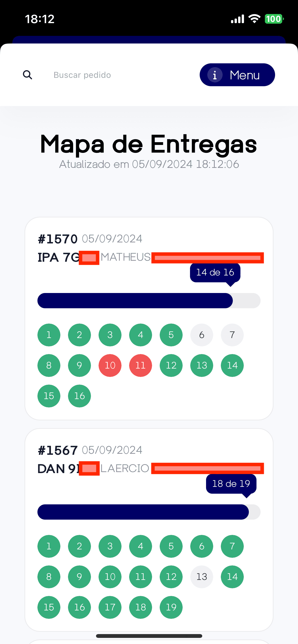Tap delivered stop 16 in order #1570
298x644 pixels.
[x=79, y=396]
